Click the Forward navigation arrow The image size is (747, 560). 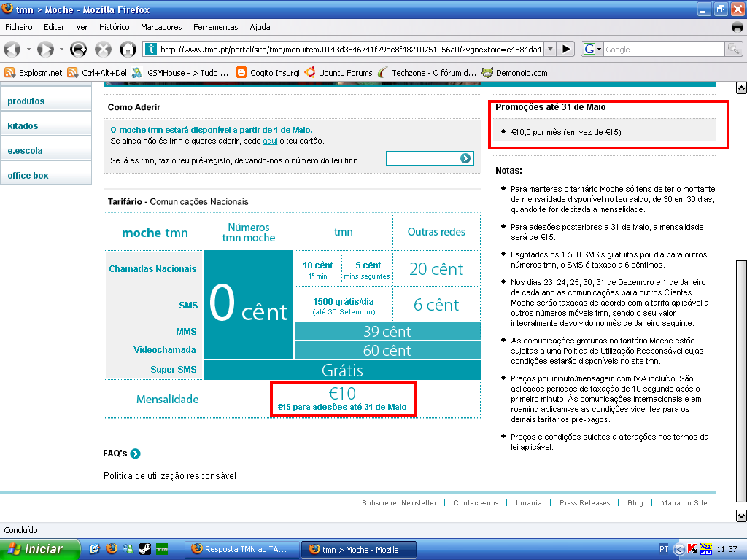tap(45, 49)
